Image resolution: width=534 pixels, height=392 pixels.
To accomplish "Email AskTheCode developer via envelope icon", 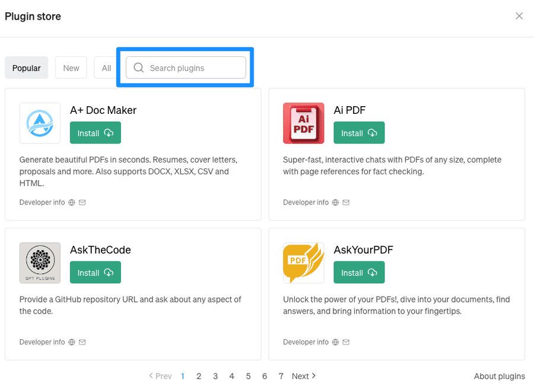I will (x=82, y=342).
